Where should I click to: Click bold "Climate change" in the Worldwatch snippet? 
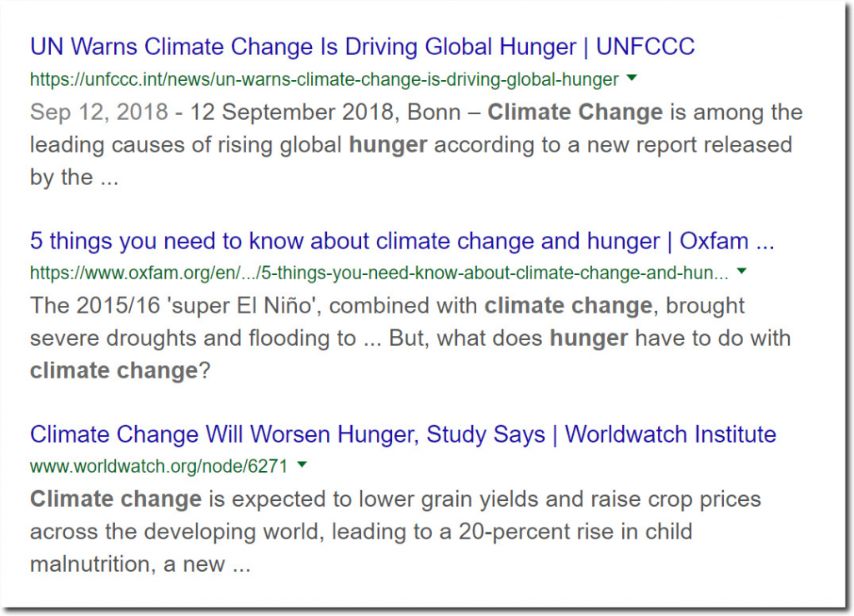tap(116, 499)
